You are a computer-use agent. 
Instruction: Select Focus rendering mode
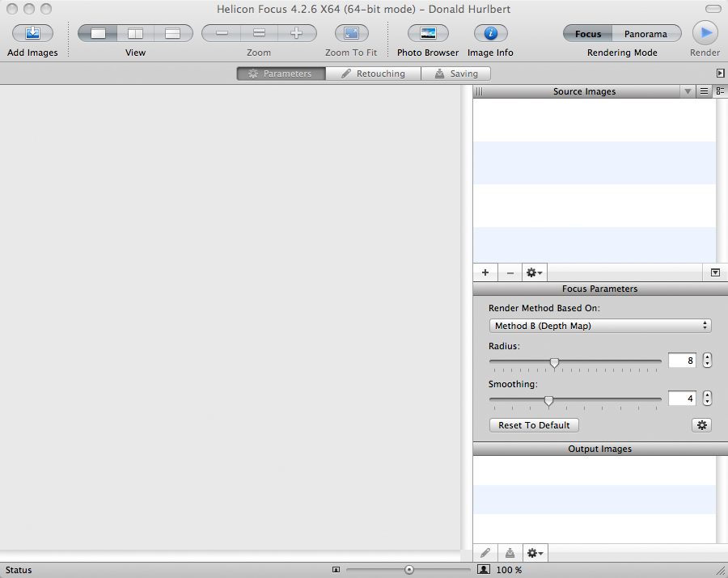tap(588, 34)
